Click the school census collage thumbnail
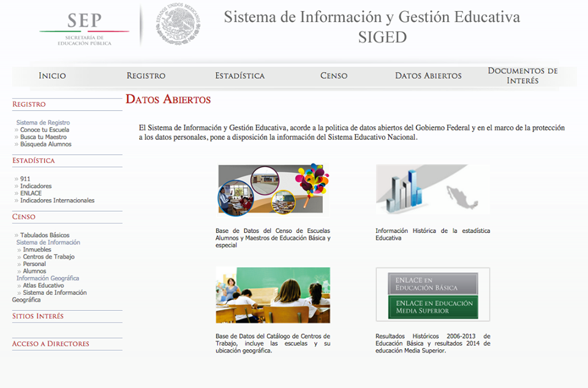This screenshot has height=388, width=588. point(273,189)
